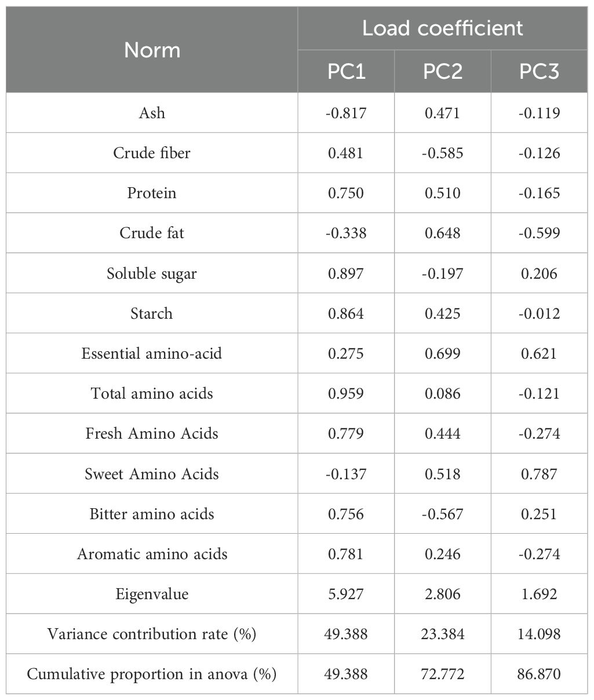
Task: Click the Load coefficient header
Action: point(443,28)
